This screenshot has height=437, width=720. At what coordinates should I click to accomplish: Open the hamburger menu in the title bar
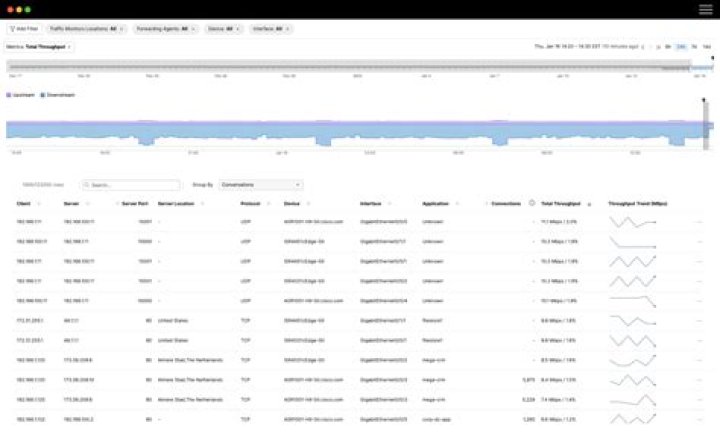pos(705,9)
